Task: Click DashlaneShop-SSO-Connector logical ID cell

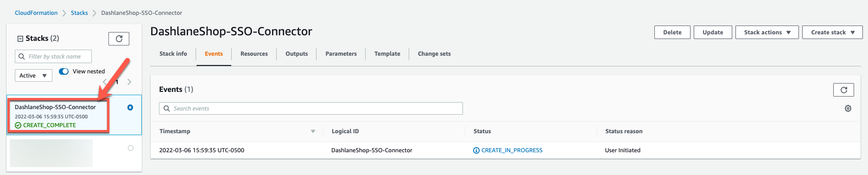Action: pos(372,150)
